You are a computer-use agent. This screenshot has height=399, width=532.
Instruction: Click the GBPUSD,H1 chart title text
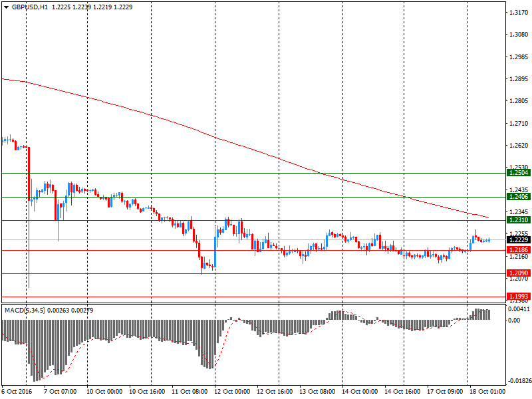click(x=30, y=7)
